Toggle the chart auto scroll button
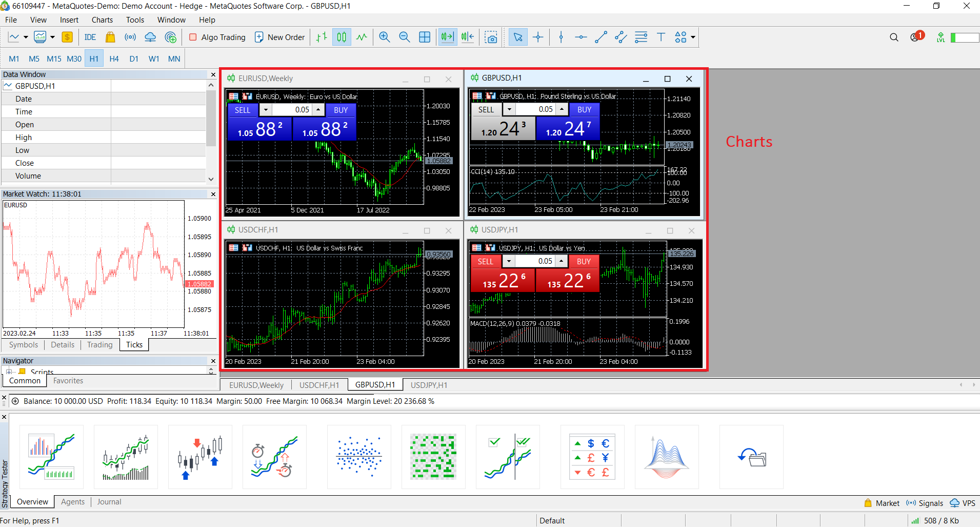 point(447,37)
